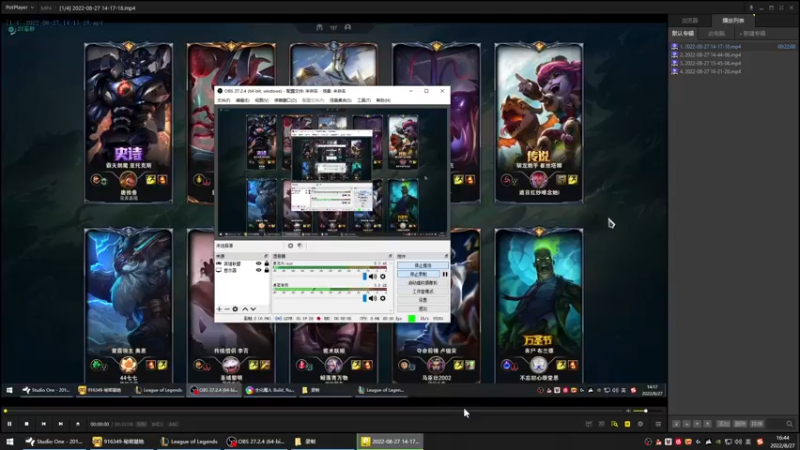Screen dimensions: 800x450
Task: Select playlist item 2022-08-27 15-45-06.mp4
Action: 733,63
